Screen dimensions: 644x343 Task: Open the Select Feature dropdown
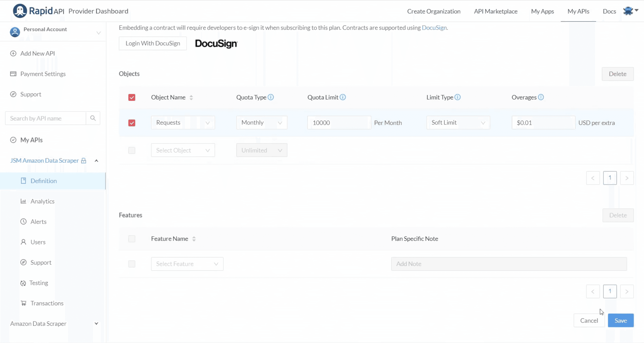coord(187,264)
